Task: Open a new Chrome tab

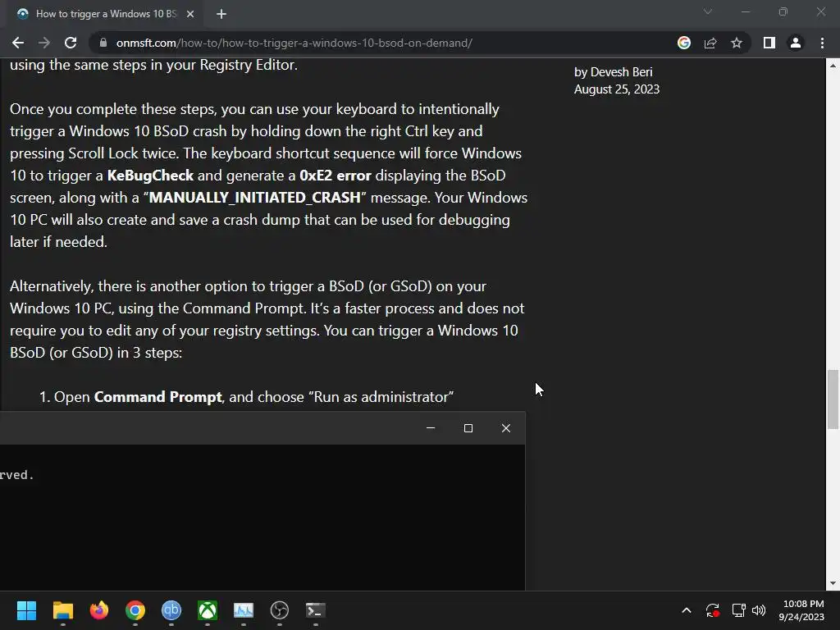Action: click(x=221, y=14)
